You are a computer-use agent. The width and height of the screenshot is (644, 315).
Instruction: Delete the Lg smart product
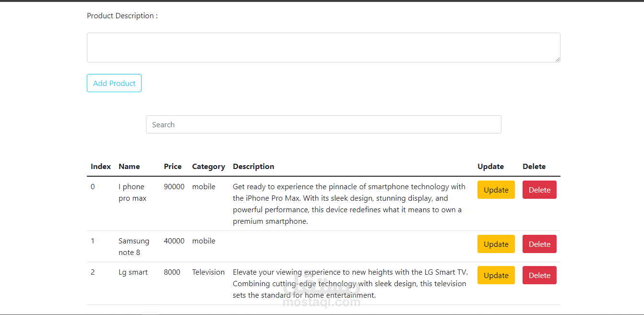click(x=539, y=275)
